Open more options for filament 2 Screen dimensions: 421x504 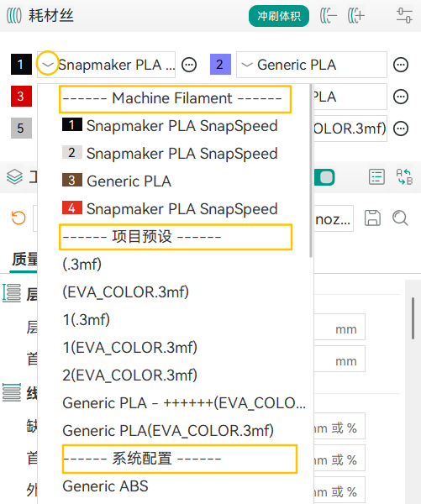(x=401, y=65)
